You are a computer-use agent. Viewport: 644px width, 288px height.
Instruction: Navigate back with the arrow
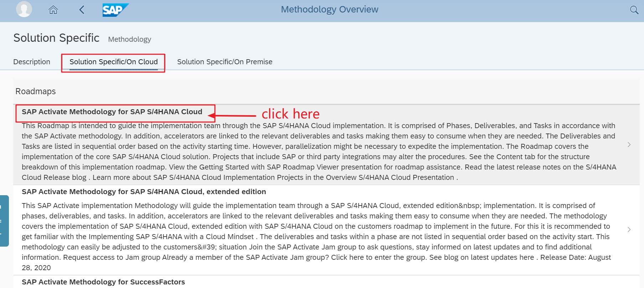82,10
